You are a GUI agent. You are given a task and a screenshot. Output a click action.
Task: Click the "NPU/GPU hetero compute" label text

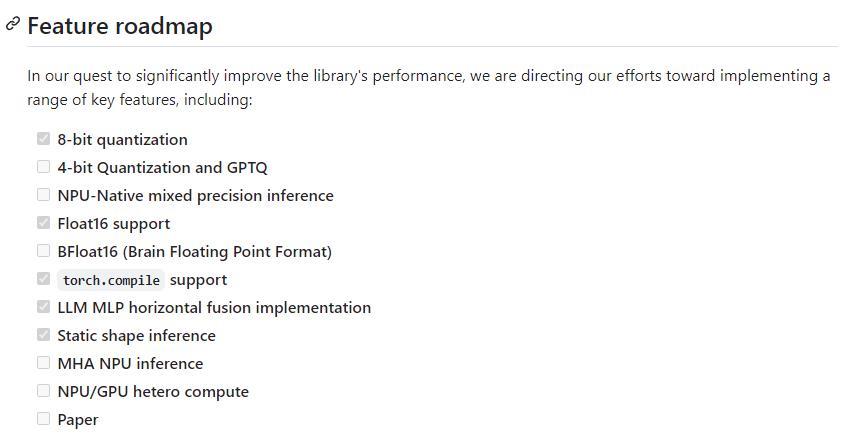coord(153,392)
